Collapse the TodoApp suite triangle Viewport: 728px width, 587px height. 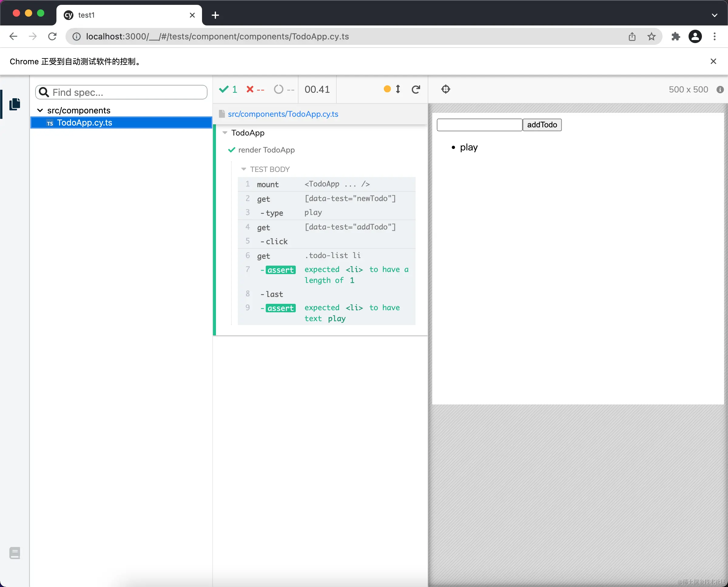pyautogui.click(x=225, y=133)
